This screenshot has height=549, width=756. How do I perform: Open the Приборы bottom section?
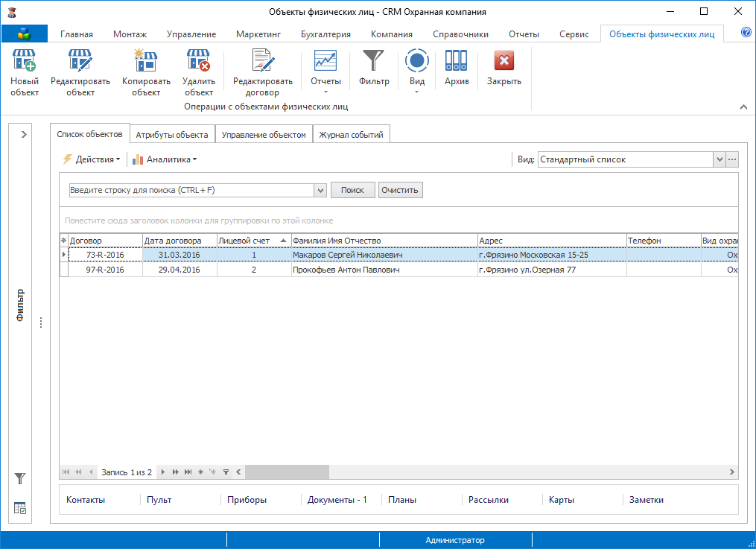point(247,500)
